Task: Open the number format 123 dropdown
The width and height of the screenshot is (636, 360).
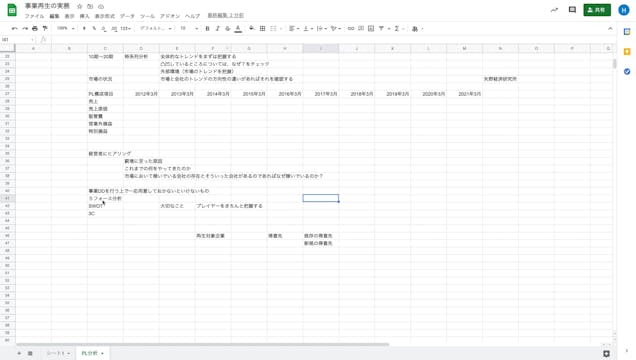Action: point(126,28)
